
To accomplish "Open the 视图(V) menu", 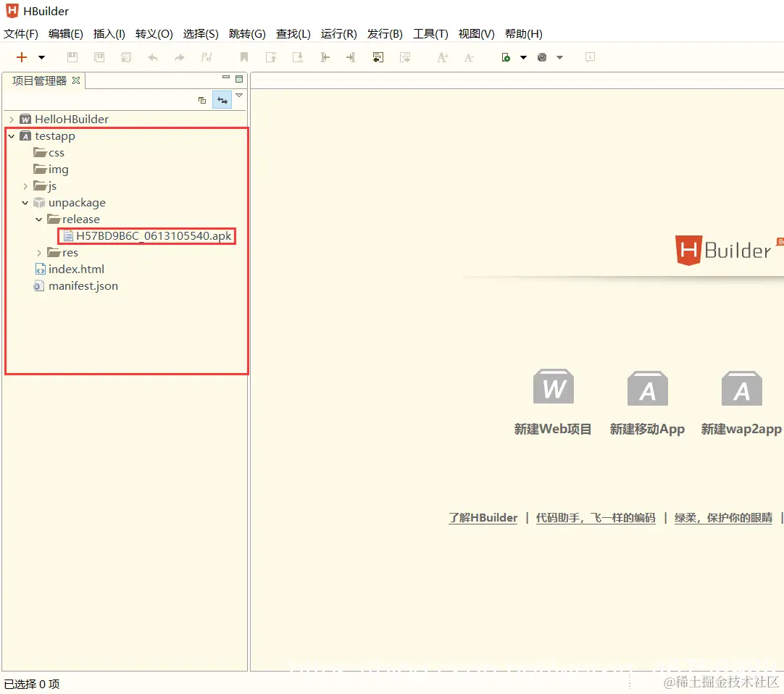I will pyautogui.click(x=476, y=34).
